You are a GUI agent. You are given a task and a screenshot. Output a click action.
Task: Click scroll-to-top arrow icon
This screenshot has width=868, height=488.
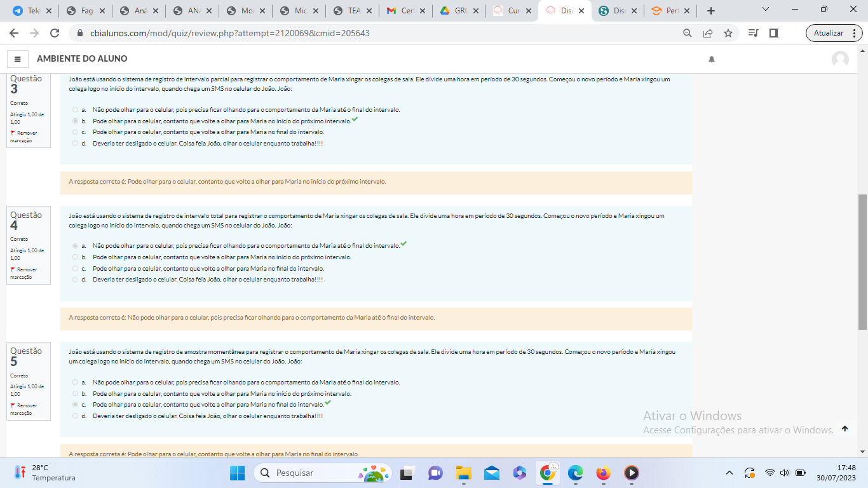point(844,429)
